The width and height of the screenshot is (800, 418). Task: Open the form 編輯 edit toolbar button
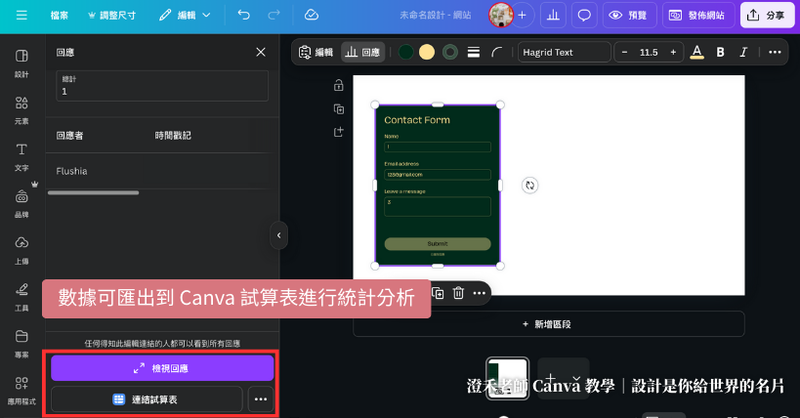coord(316,52)
